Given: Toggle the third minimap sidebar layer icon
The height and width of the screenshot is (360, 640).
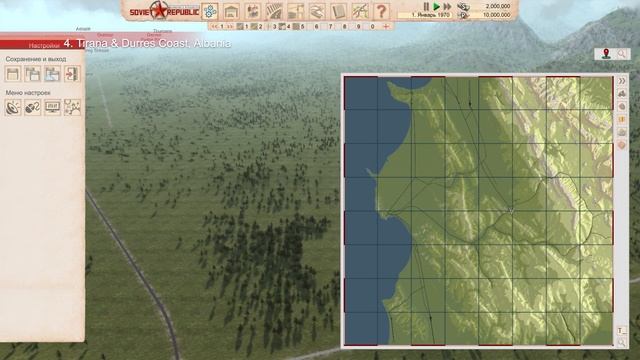Looking at the screenshot, I should tap(621, 107).
